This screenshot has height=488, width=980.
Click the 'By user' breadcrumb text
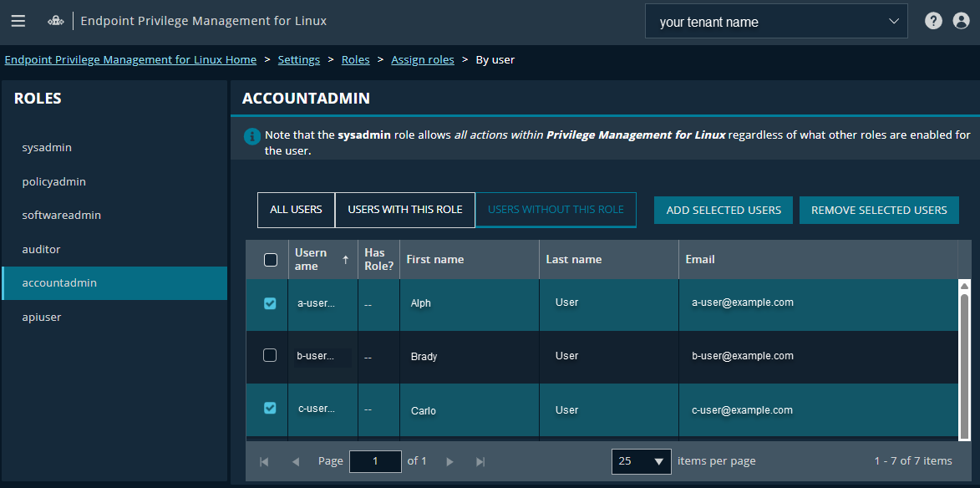(495, 60)
